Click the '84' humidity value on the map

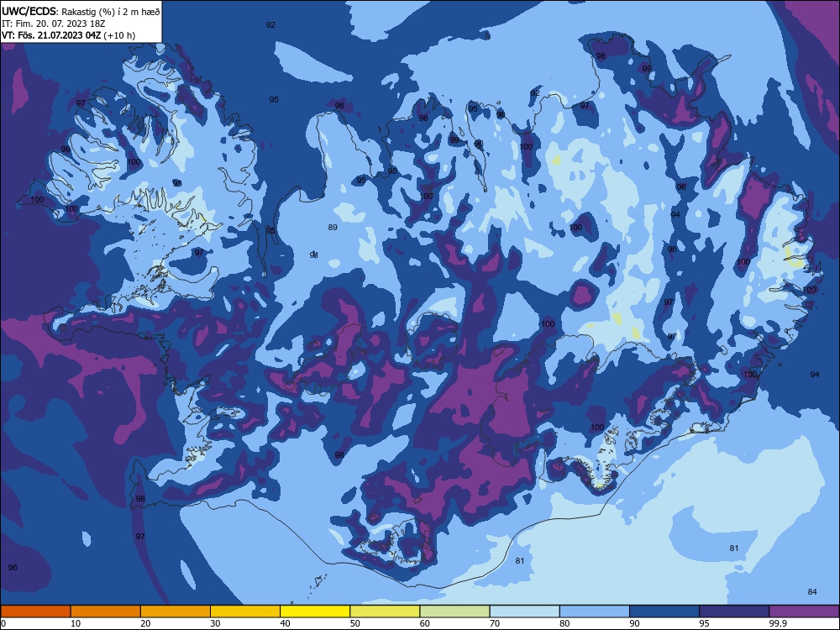click(x=812, y=592)
